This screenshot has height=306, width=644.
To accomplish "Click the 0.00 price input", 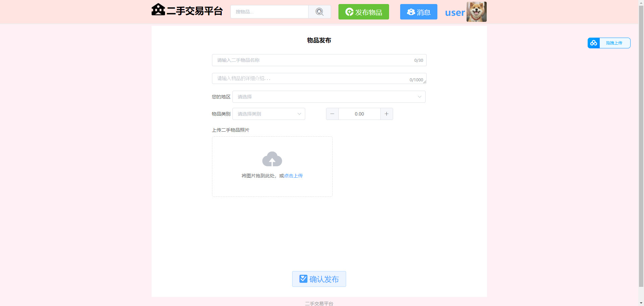I will tap(360, 114).
